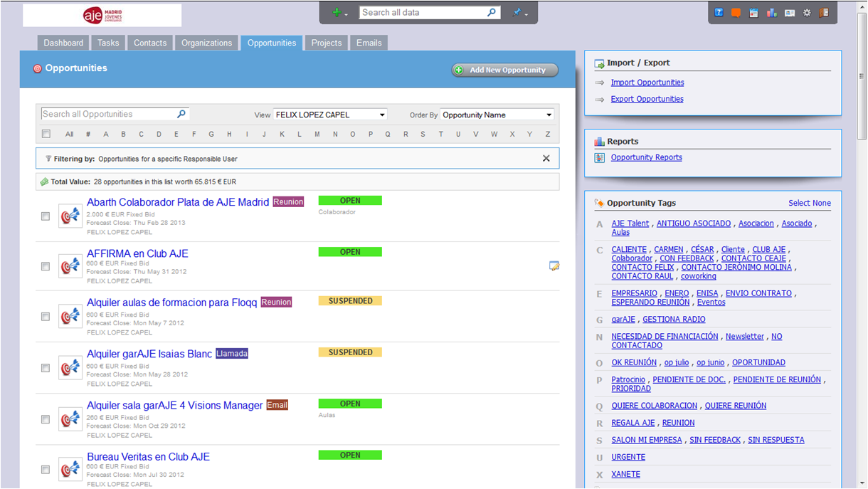Open the calendar icon in top toolbar
This screenshot has width=868, height=489.
click(753, 13)
